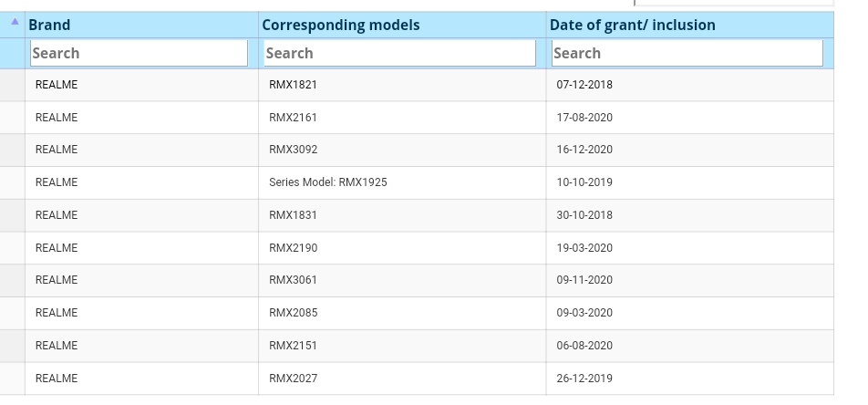Focus the Date of grant search field
Screen dimensions: 868x405
687,53
